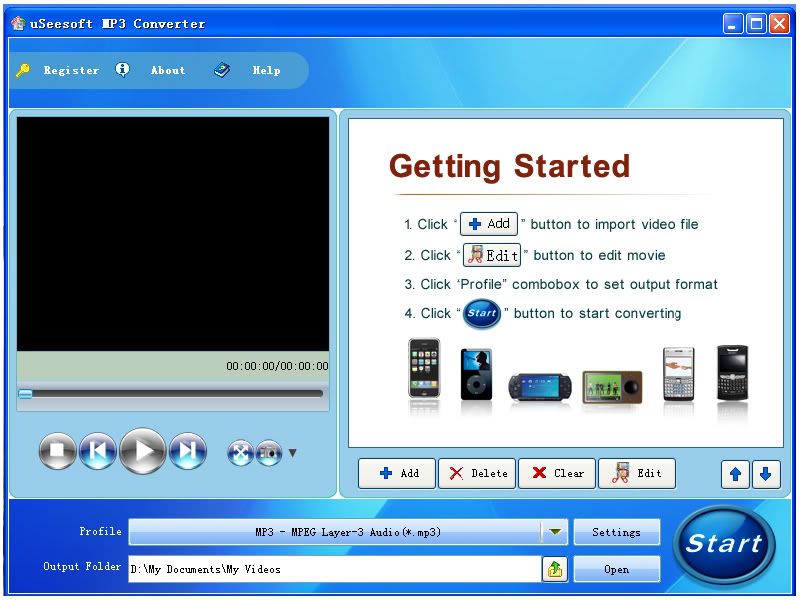Click the Add illustration in Getting Started
The width and height of the screenshot is (800, 600).
(489, 224)
